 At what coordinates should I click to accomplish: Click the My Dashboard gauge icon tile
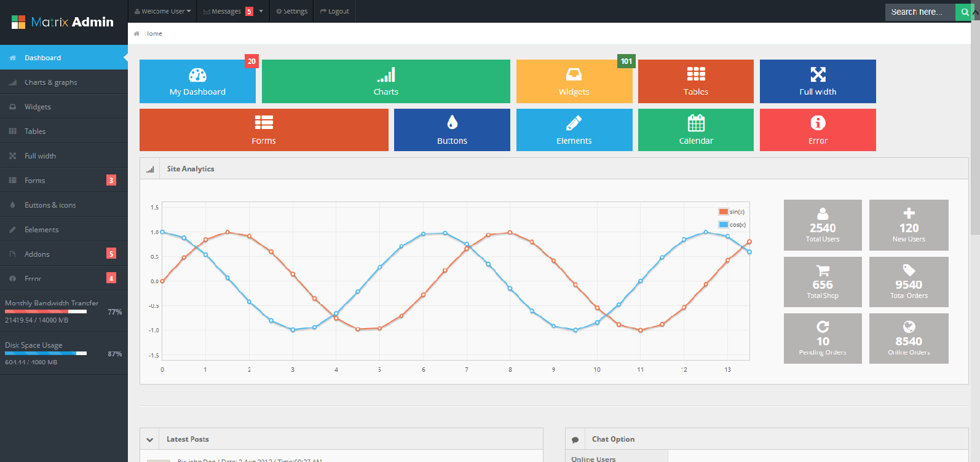coord(197,81)
